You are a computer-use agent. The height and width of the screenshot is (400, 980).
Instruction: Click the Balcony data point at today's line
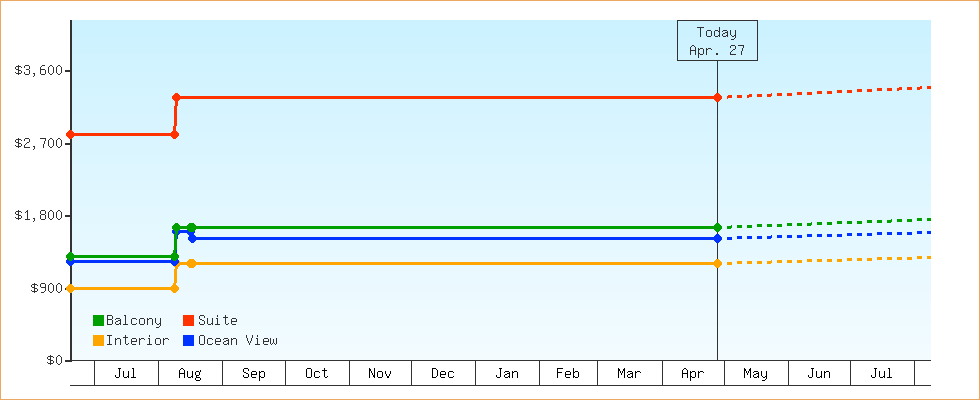point(718,228)
